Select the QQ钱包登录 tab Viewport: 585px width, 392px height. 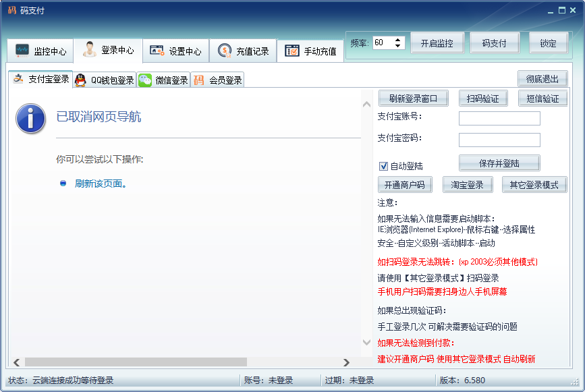pyautogui.click(x=105, y=80)
